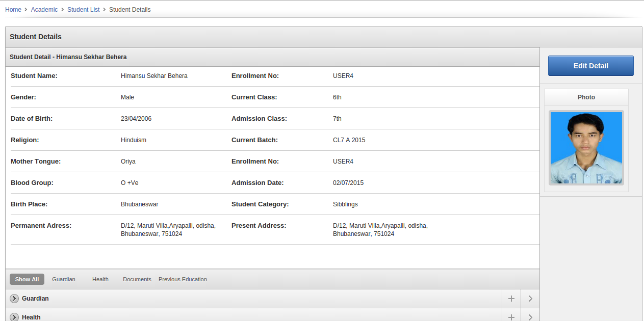The image size is (644, 321).
Task: Click the right arrow in Health row
Action: pos(530,317)
